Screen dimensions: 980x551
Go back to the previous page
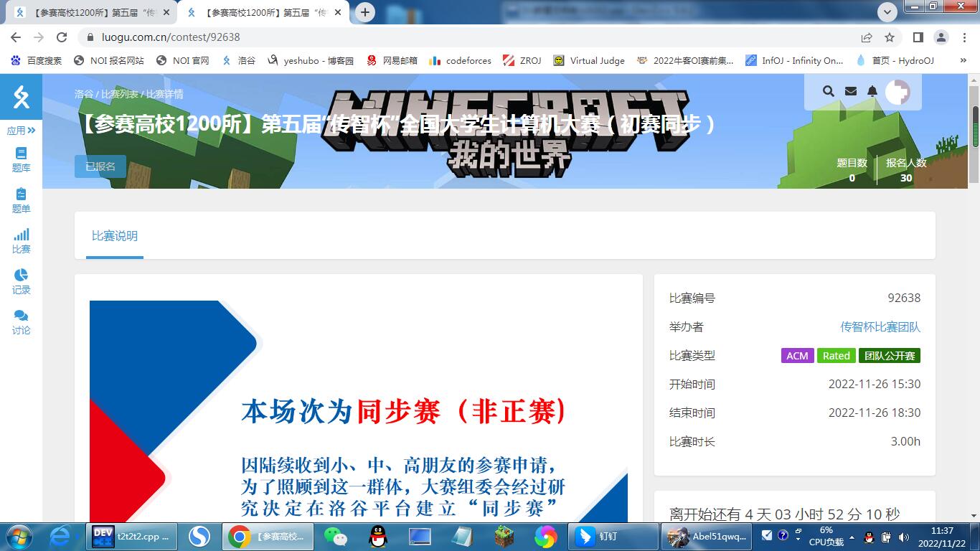point(16,37)
